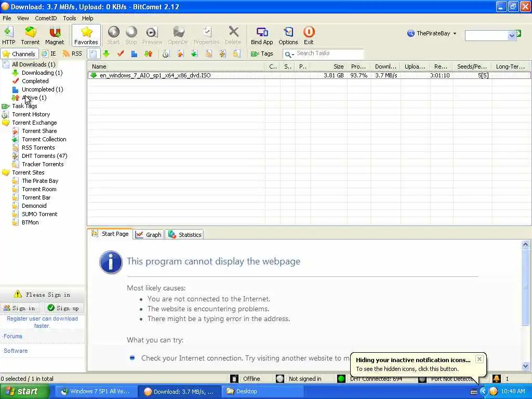532x399 pixels.
Task: Select Completed in sidebar tree
Action: 35,81
